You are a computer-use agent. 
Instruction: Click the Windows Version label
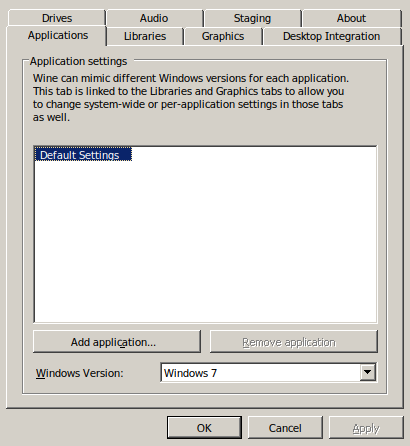click(x=80, y=373)
